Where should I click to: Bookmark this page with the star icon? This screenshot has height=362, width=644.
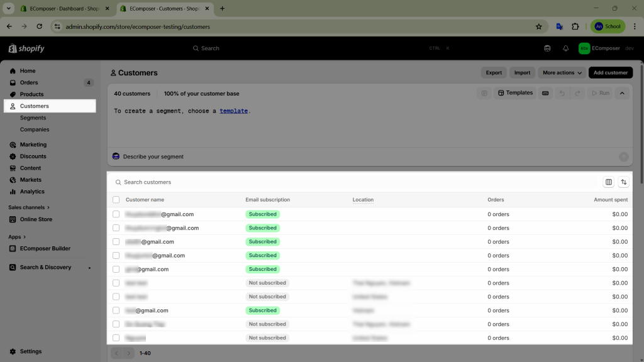[538, 26]
